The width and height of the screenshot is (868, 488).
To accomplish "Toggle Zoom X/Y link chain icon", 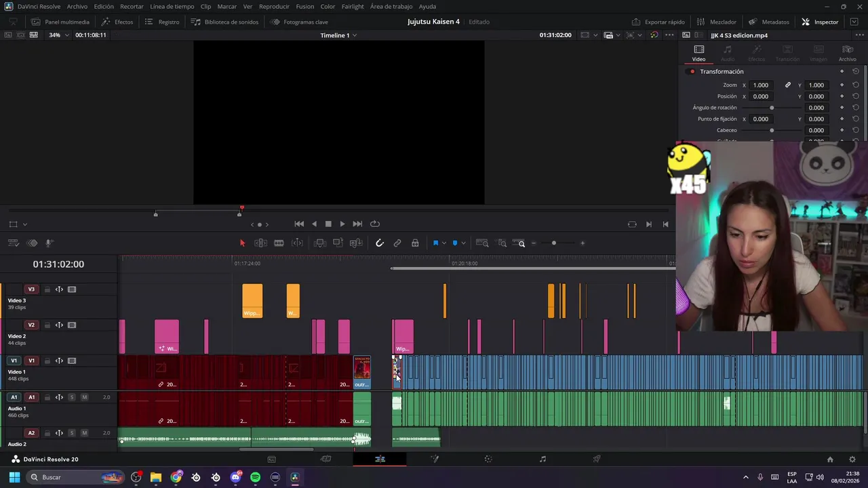I will (x=787, y=85).
